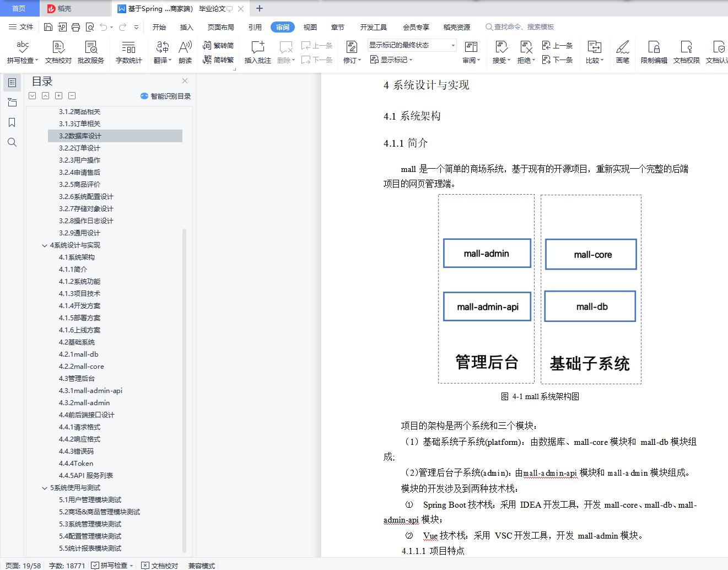Reject the change with 拒绝

(526, 52)
